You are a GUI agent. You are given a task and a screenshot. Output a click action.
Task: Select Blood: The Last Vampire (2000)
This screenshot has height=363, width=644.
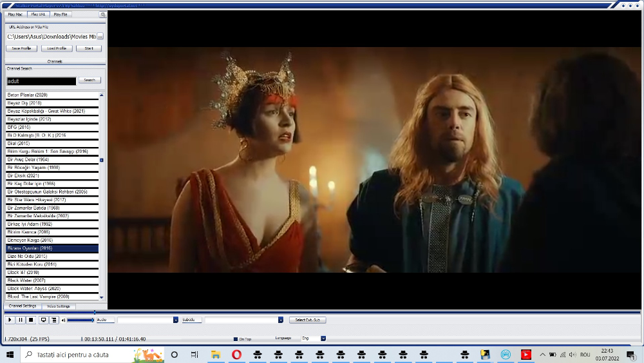[x=52, y=297]
